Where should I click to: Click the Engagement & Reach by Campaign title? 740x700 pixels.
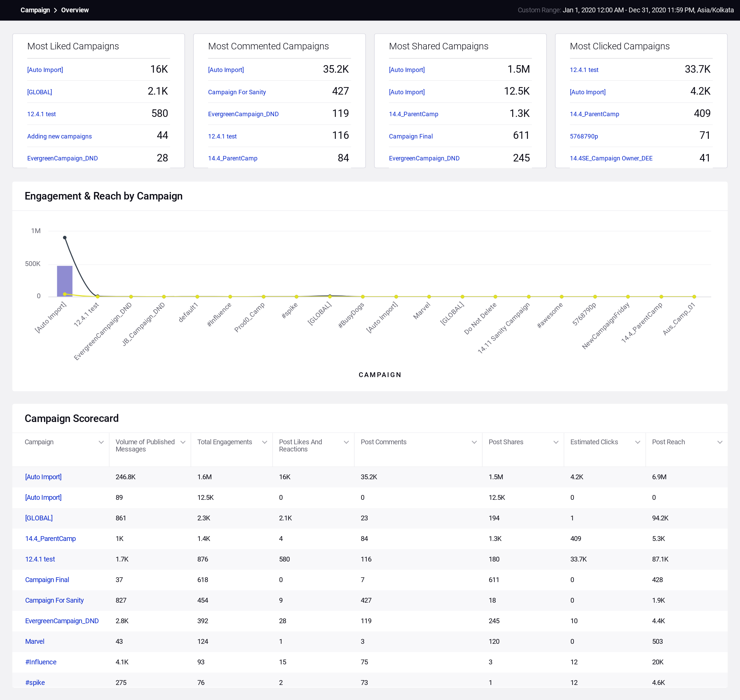pyautogui.click(x=104, y=196)
